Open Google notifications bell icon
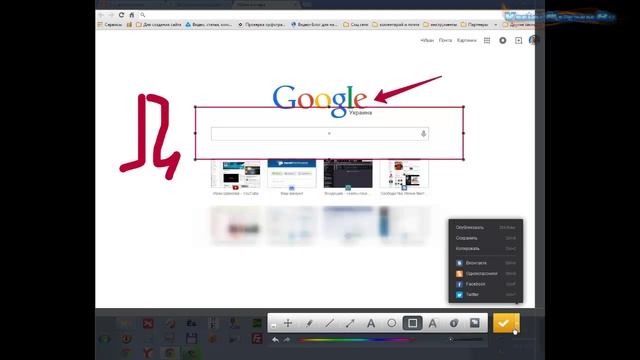 503,40
